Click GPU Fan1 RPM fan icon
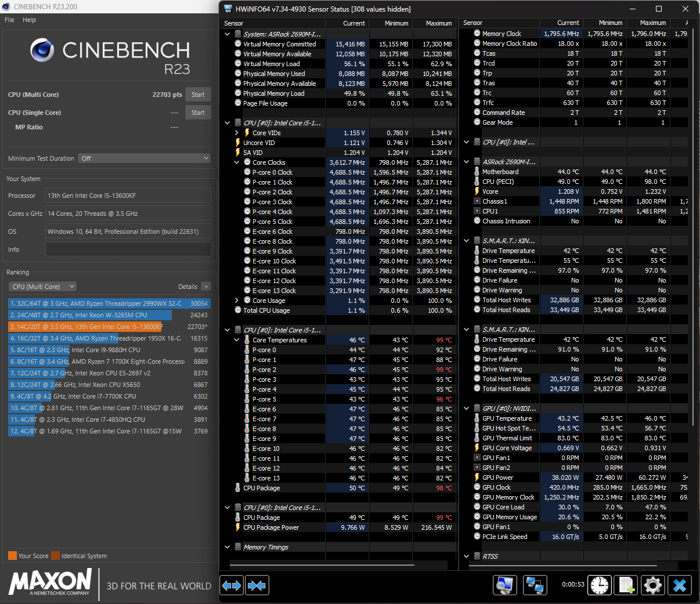This screenshot has height=604, width=700. pyautogui.click(x=477, y=458)
